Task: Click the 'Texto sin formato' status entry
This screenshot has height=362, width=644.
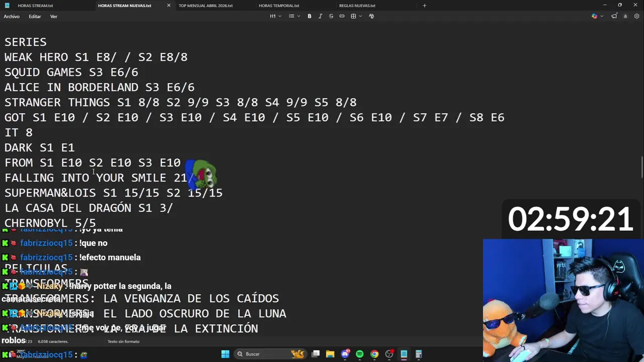Action: coord(123,341)
